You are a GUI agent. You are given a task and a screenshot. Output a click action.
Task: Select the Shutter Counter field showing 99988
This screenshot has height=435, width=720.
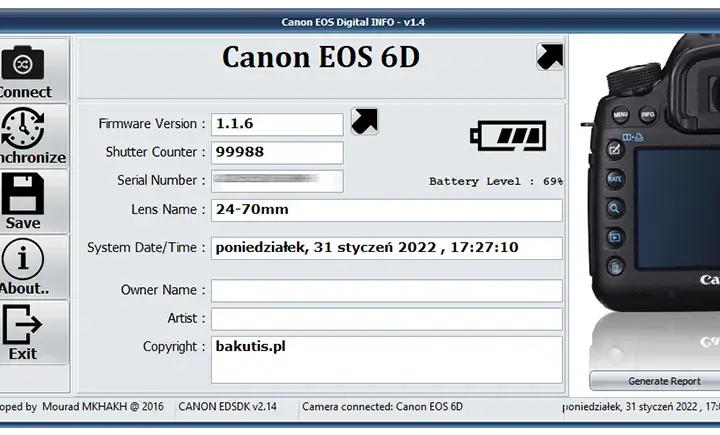(277, 153)
